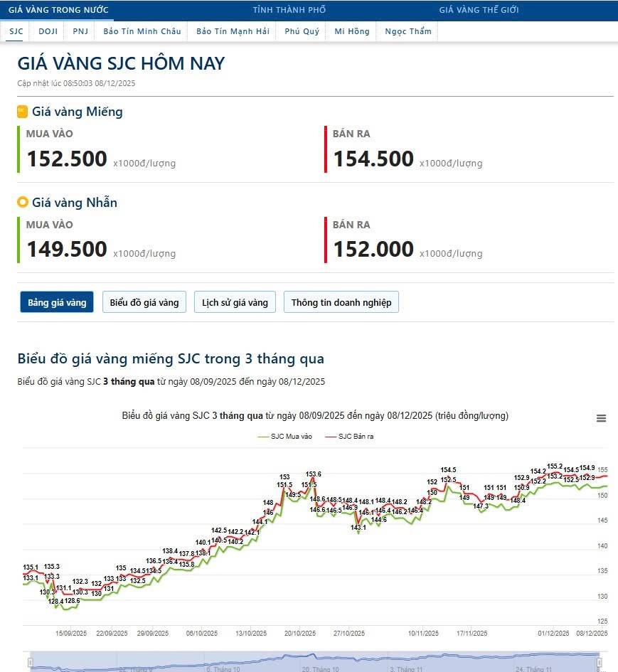Screen dimensions: 618x672
Task: Click the 155.2 peak point on chart
Action: [554, 474]
